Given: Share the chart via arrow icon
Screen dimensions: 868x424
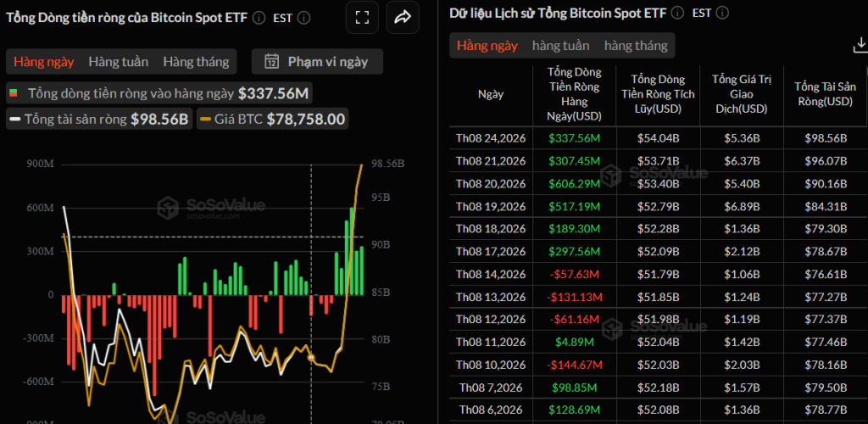Looking at the screenshot, I should [403, 18].
